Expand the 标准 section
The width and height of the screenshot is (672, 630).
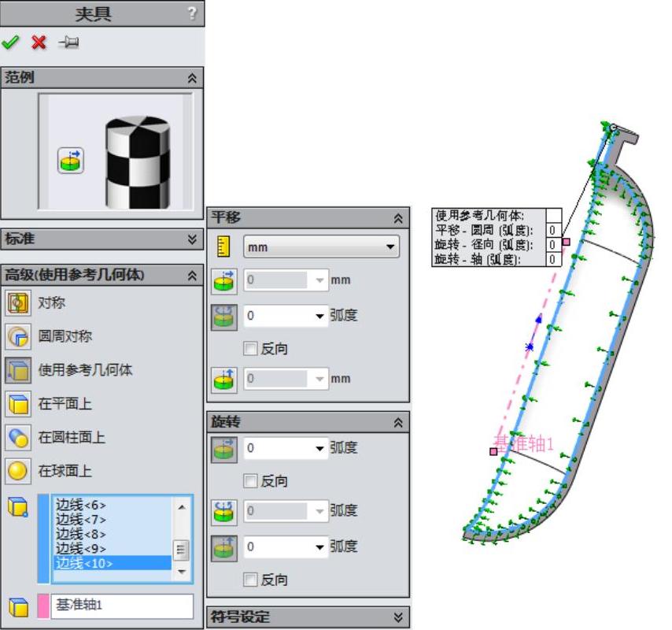(x=192, y=239)
